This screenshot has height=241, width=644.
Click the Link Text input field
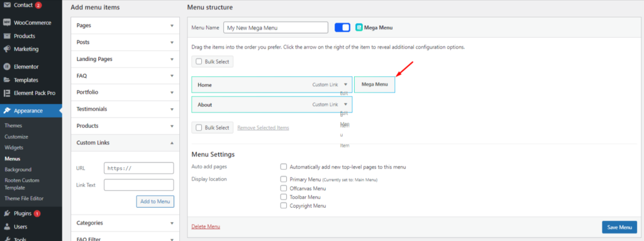139,185
